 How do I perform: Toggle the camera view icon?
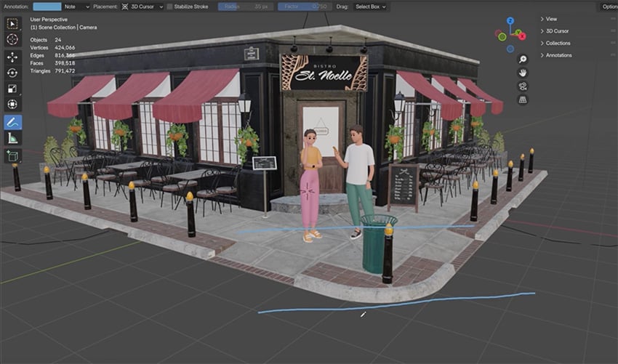coord(522,86)
